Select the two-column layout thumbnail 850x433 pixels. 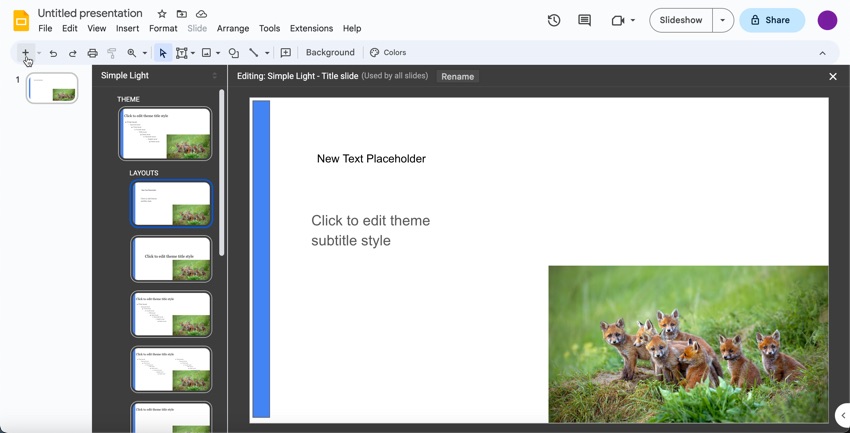coord(171,369)
